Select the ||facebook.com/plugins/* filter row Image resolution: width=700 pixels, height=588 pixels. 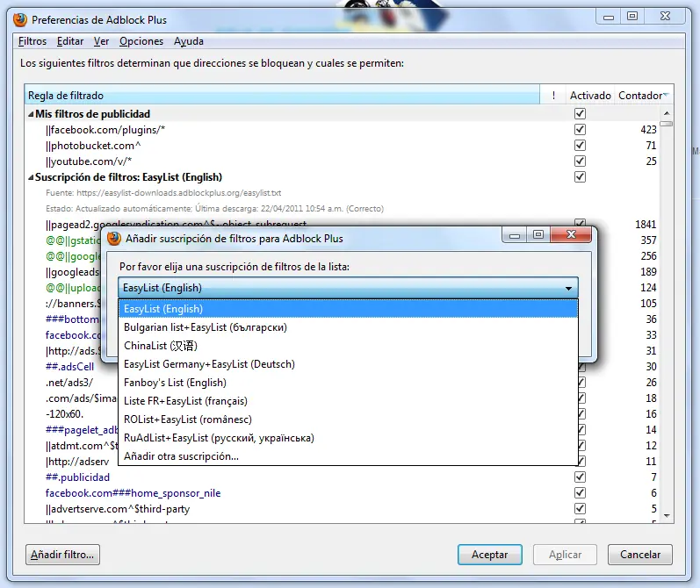[342, 130]
